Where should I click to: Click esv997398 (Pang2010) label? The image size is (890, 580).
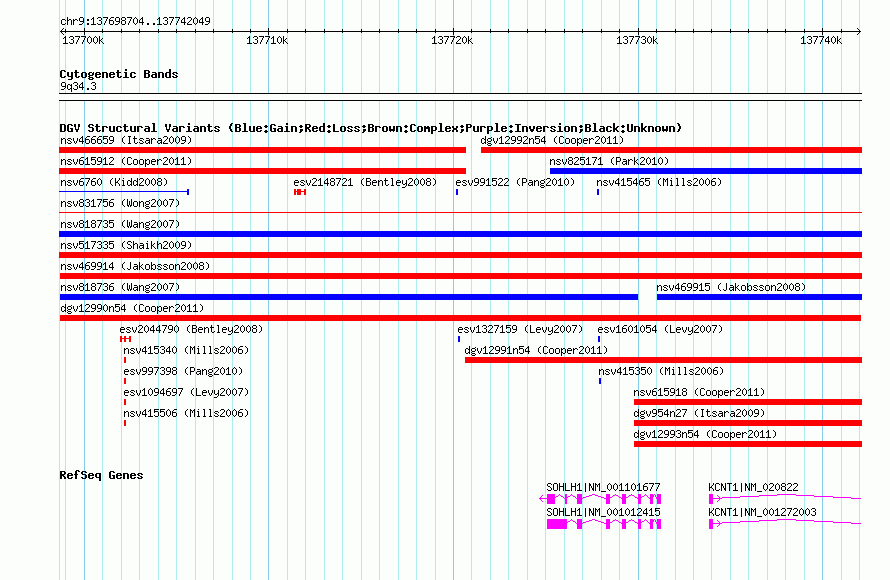click(183, 371)
